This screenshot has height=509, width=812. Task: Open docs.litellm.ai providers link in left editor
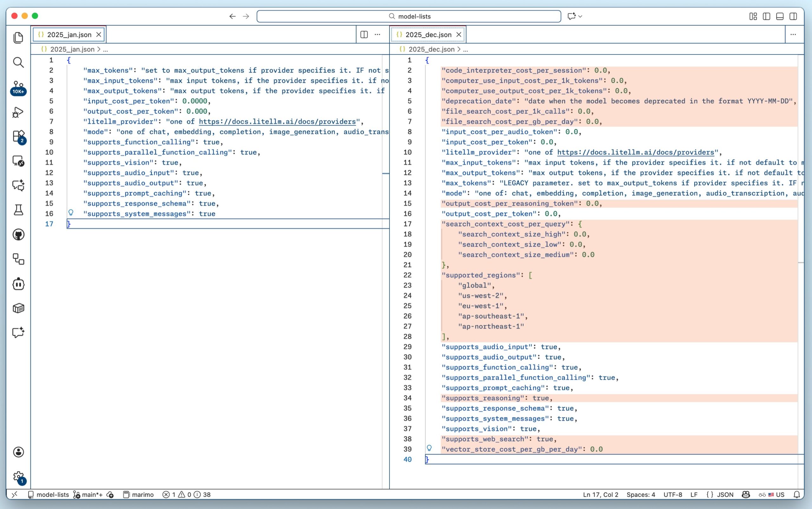(277, 121)
